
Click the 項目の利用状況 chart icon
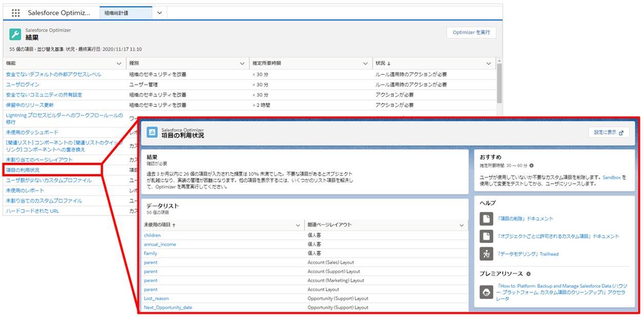point(152,133)
